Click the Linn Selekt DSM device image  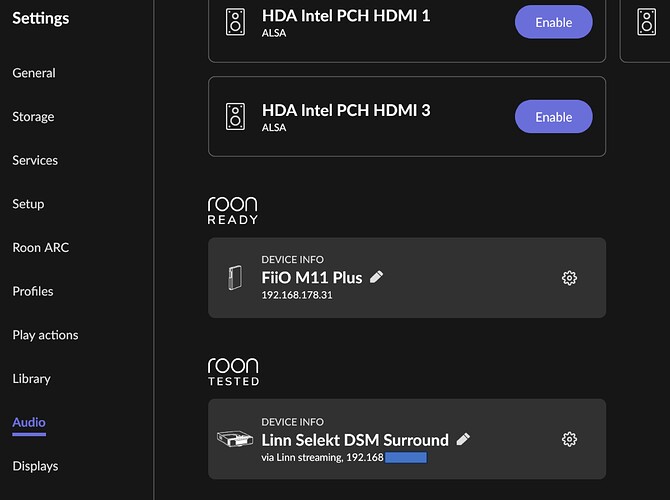(235, 438)
